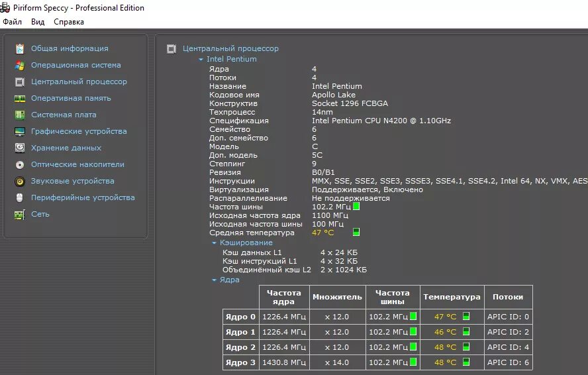Click the Ядро 0 row header
This screenshot has width=588, height=375.
tap(240, 317)
